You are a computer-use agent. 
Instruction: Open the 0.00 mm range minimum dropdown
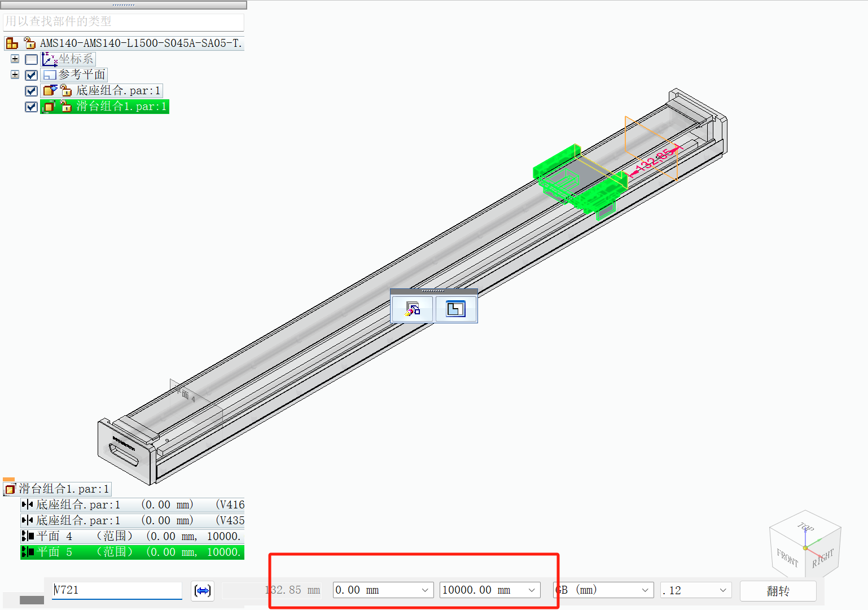coord(425,590)
